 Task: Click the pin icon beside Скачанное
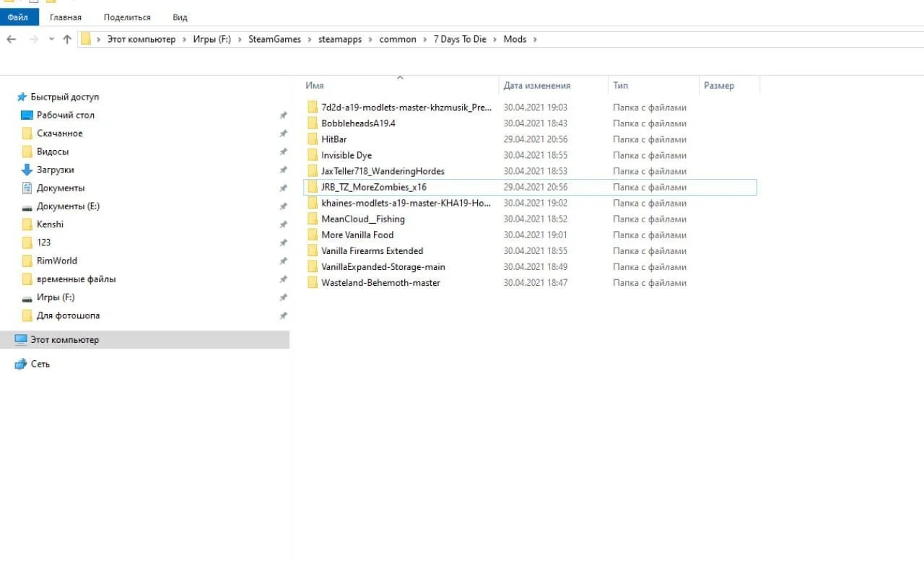click(283, 134)
